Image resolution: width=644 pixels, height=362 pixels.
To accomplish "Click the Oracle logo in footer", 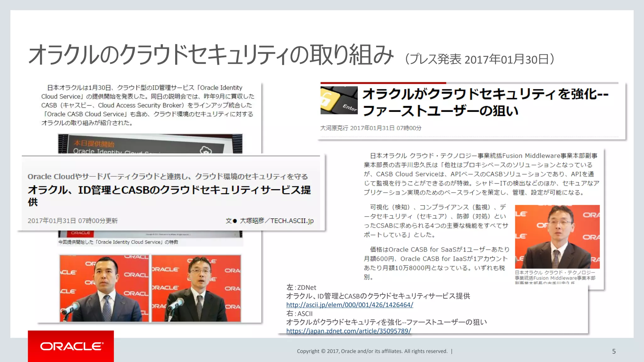I will (71, 346).
